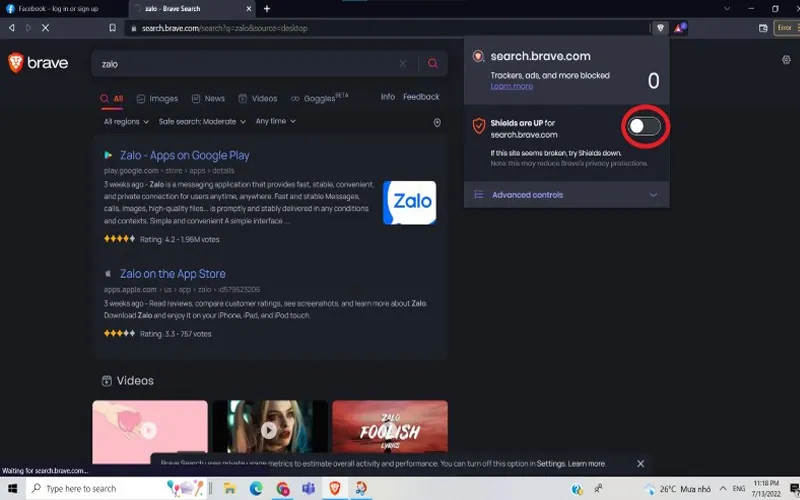The image size is (800, 500).
Task: Switch to the News tab
Action: pyautogui.click(x=208, y=98)
